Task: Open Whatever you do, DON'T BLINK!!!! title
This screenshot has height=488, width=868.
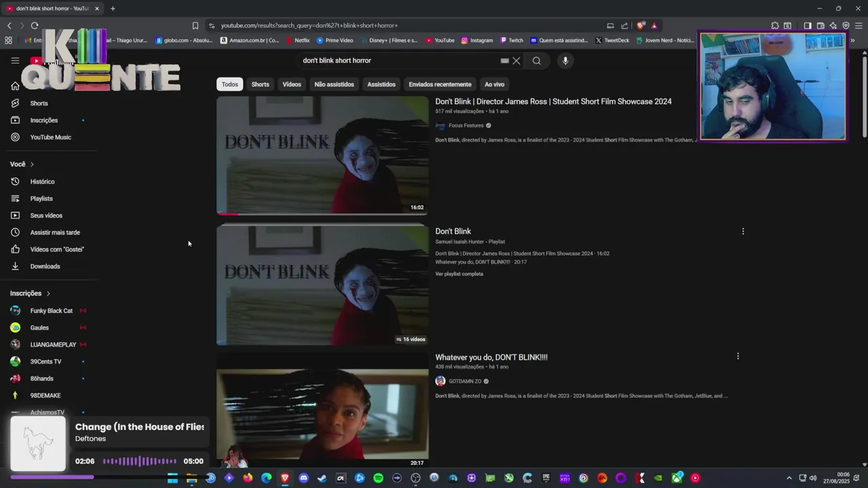Action: (491, 357)
